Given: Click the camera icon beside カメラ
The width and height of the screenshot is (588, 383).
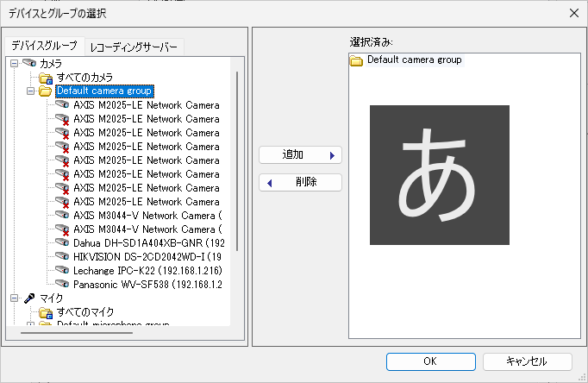Looking at the screenshot, I should (x=29, y=63).
